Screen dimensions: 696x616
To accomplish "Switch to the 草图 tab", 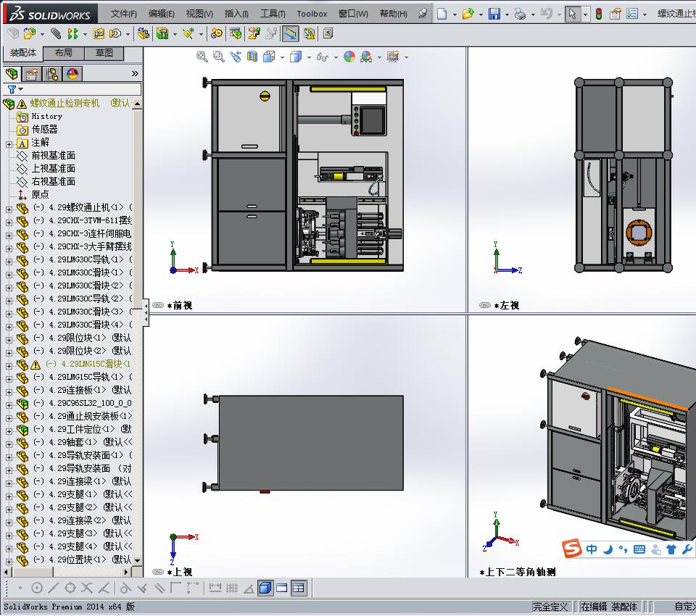I will coord(104,53).
